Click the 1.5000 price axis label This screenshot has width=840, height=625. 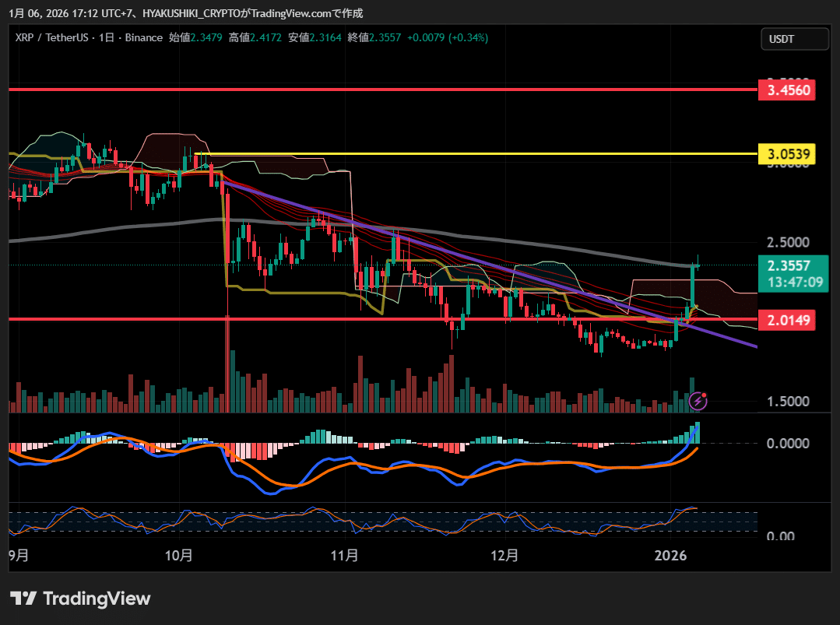[788, 401]
